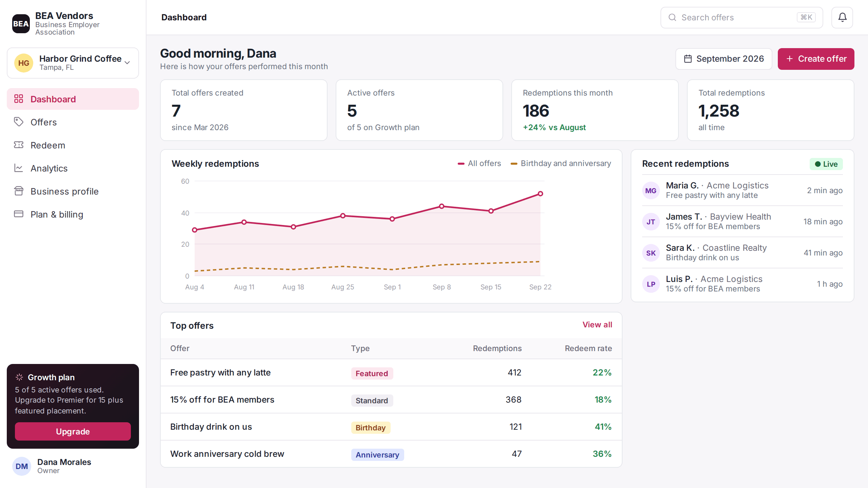Click the Business profile storefront icon

(19, 191)
